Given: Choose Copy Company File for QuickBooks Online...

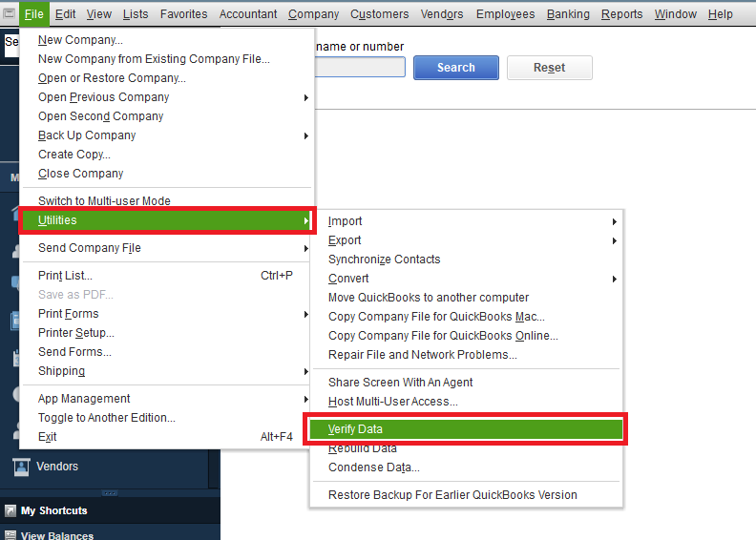Looking at the screenshot, I should click(466, 336).
